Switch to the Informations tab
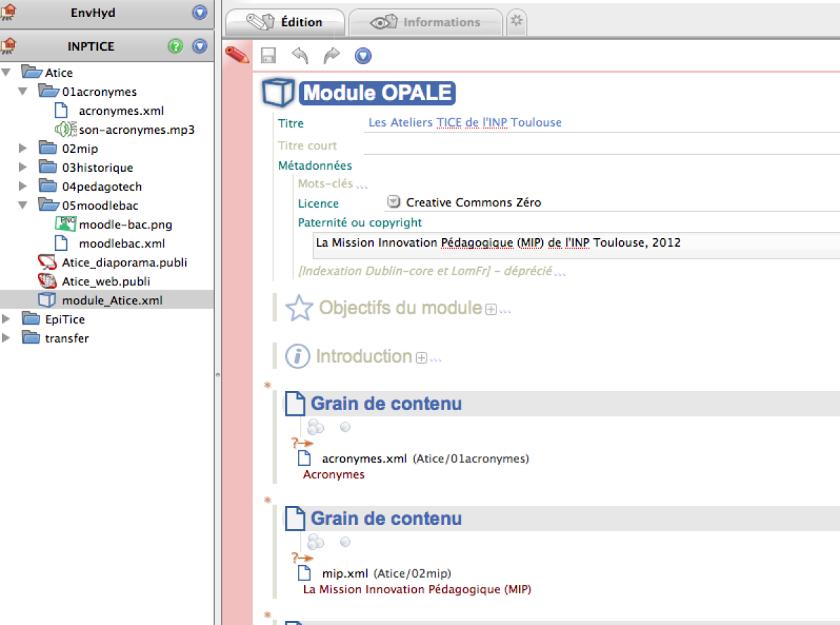 pos(426,23)
